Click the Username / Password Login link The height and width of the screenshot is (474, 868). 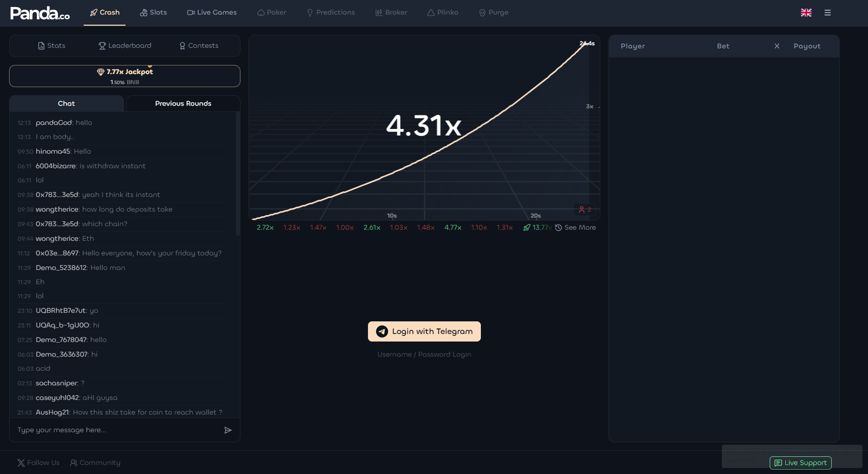[424, 355]
